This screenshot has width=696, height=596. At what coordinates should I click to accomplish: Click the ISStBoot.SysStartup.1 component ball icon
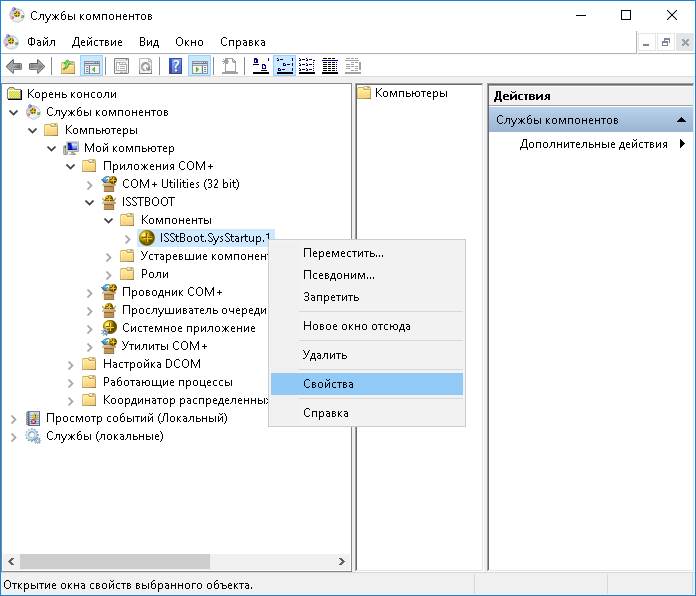(x=146, y=238)
